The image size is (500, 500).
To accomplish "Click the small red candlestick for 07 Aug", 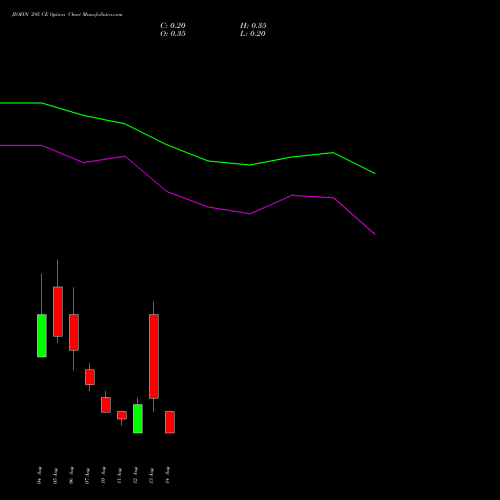I will point(90,377).
